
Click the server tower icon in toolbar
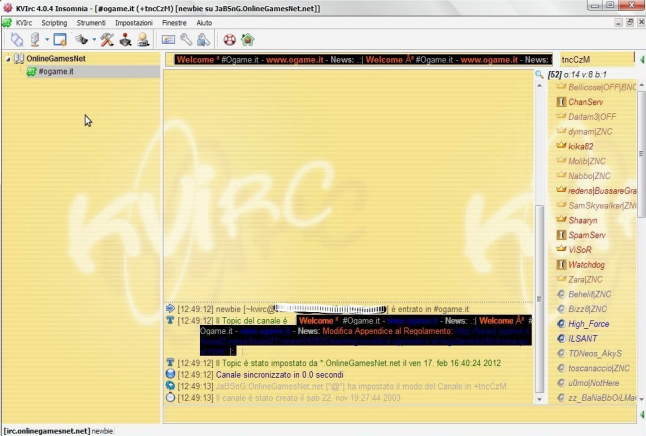tap(35, 40)
